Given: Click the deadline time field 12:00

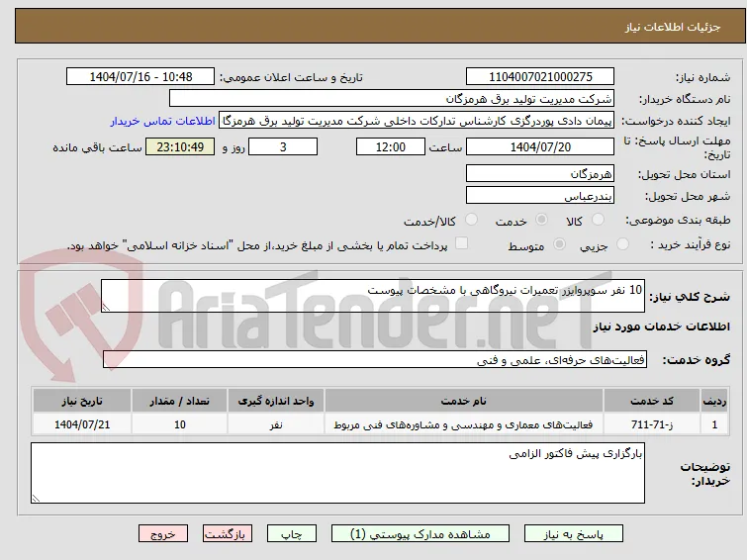Looking at the screenshot, I should pos(391,146).
